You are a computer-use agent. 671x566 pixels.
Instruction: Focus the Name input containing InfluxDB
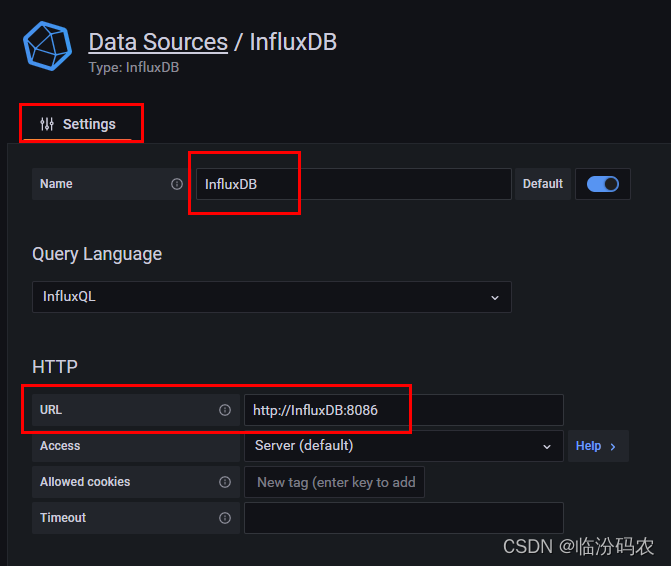353,184
